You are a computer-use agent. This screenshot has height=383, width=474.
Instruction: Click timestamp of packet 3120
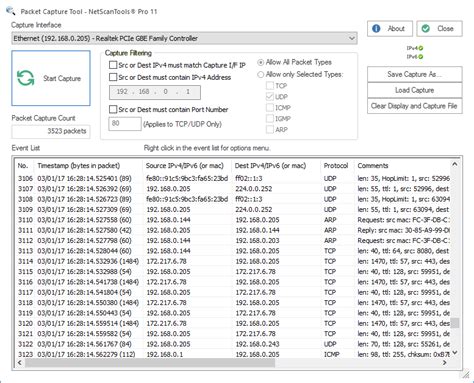88,323
